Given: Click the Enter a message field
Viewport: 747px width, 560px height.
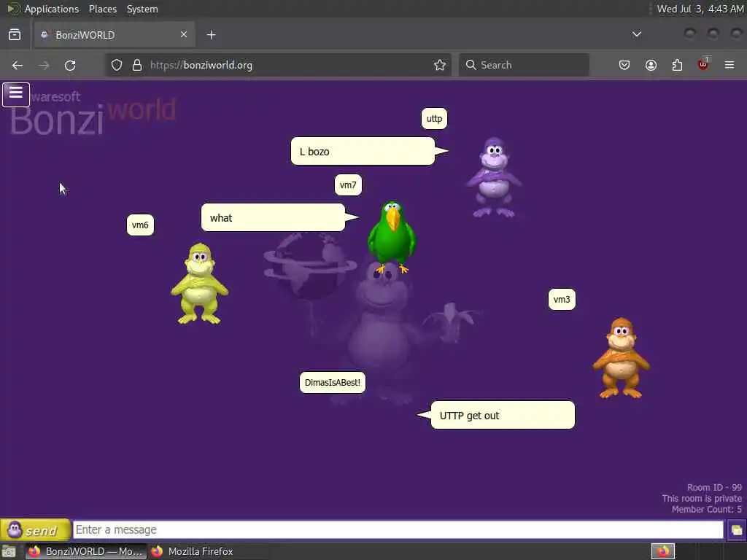Looking at the screenshot, I should point(398,529).
